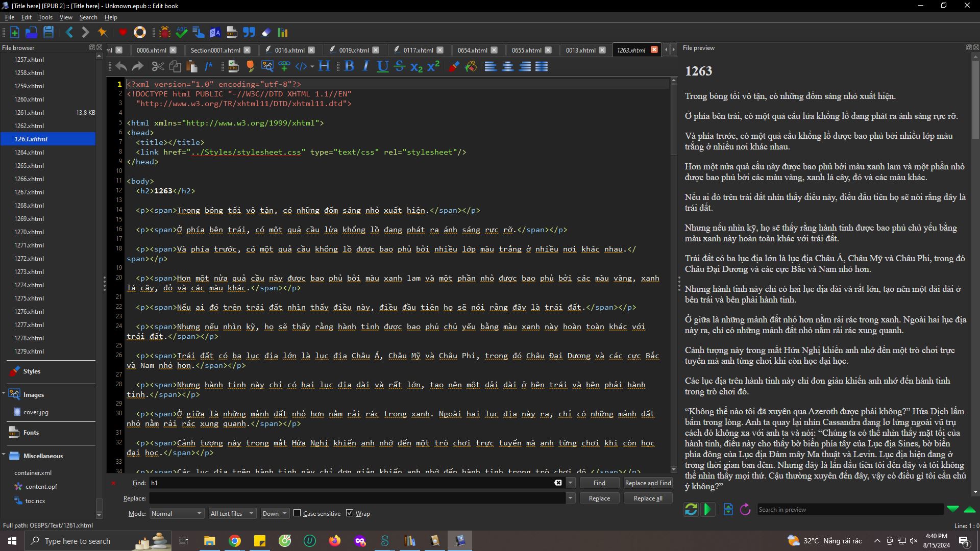Run Check Book with the bug icon
Screen dimensions: 980x551
click(165, 33)
